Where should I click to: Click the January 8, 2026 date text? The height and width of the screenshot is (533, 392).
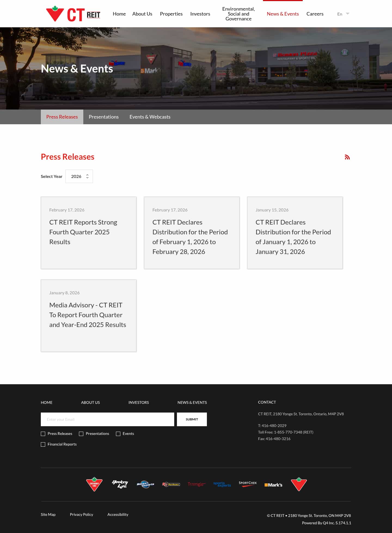[65, 293]
